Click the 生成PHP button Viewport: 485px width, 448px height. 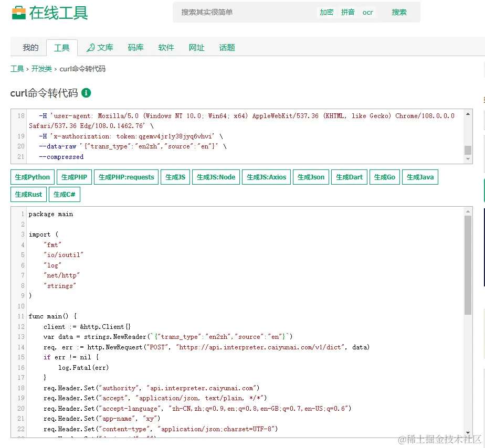(74, 177)
